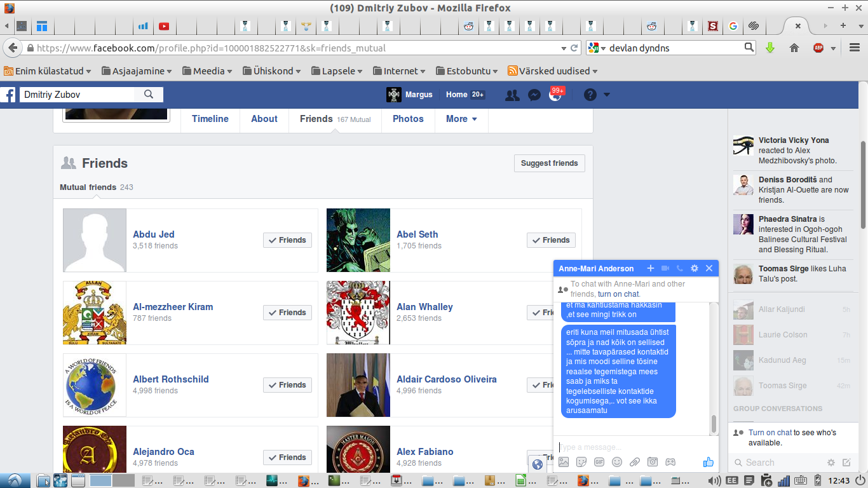This screenshot has width=868, height=488.
Task: Toggle Friends button for Alejandro Oca
Action: (287, 457)
